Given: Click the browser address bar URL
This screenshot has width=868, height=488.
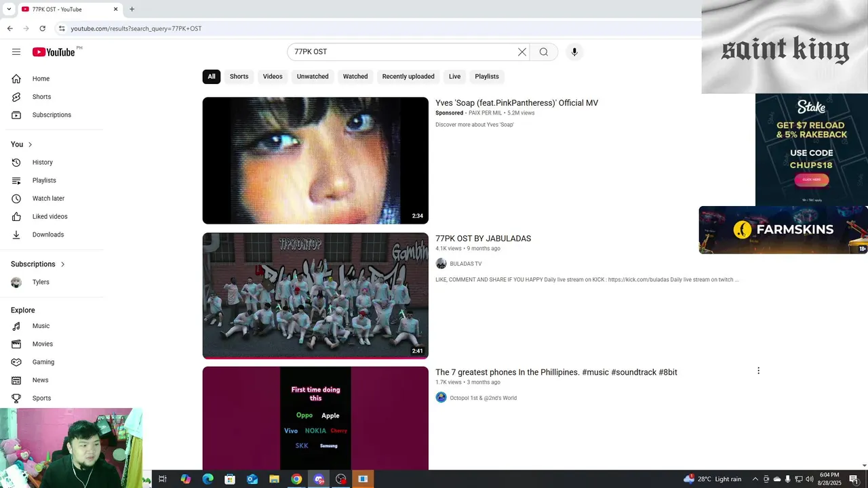Looking at the screenshot, I should pos(136,28).
